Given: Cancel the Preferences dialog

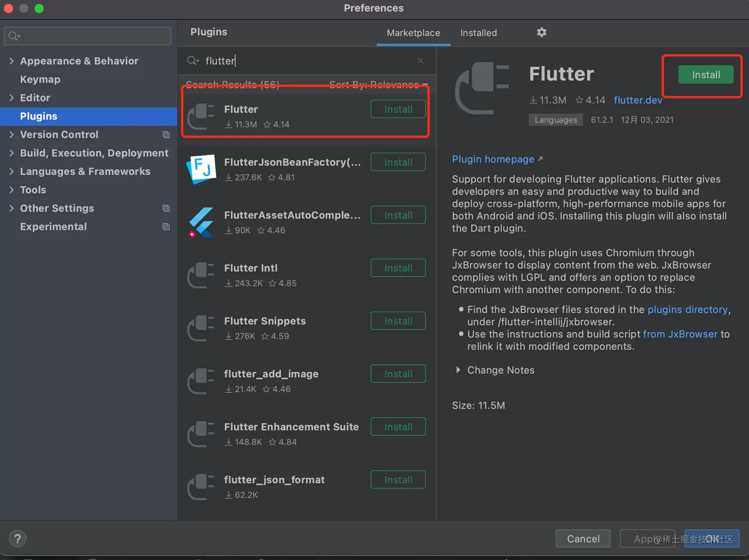Looking at the screenshot, I should pos(583,539).
